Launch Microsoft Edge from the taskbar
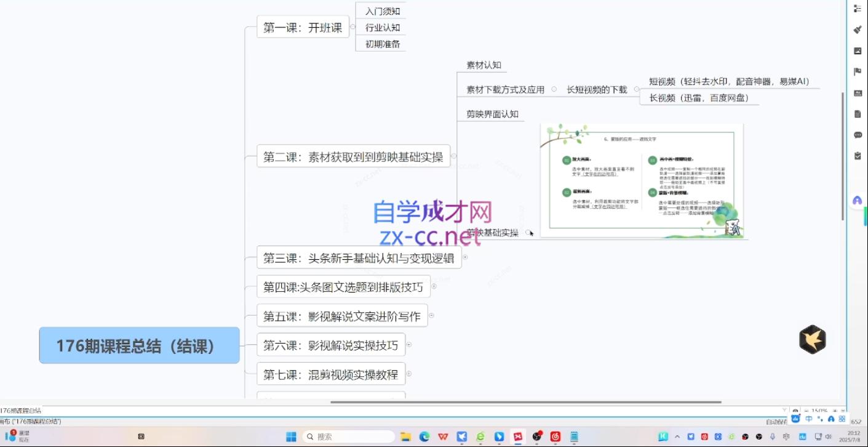 424,437
